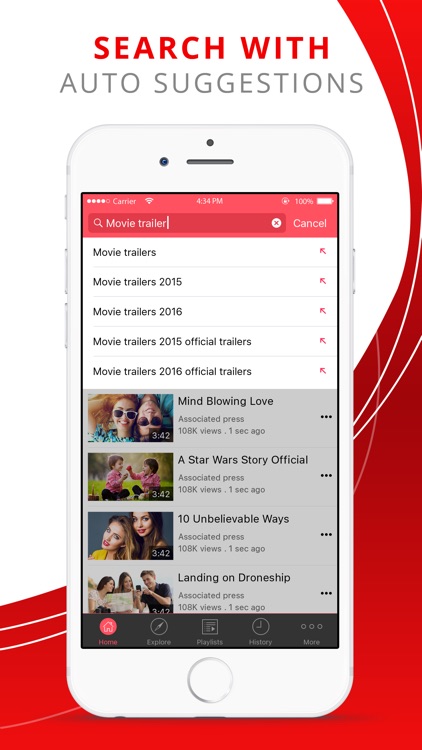The width and height of the screenshot is (422, 750).
Task: Switch to the Explore tab
Action: (159, 631)
